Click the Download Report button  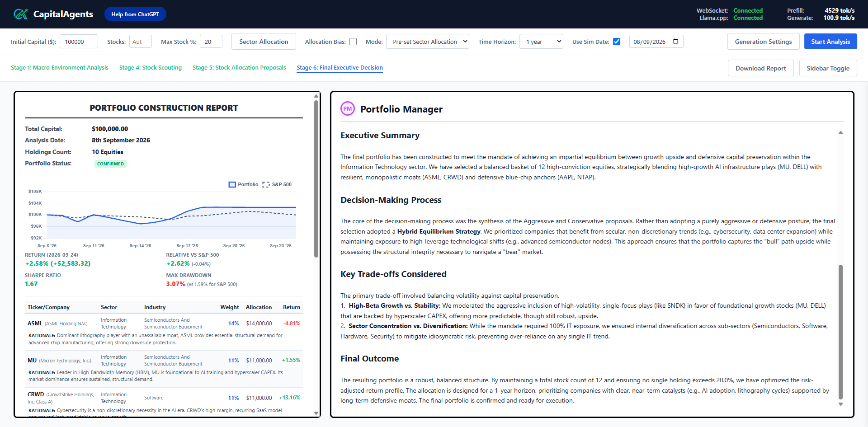click(760, 68)
